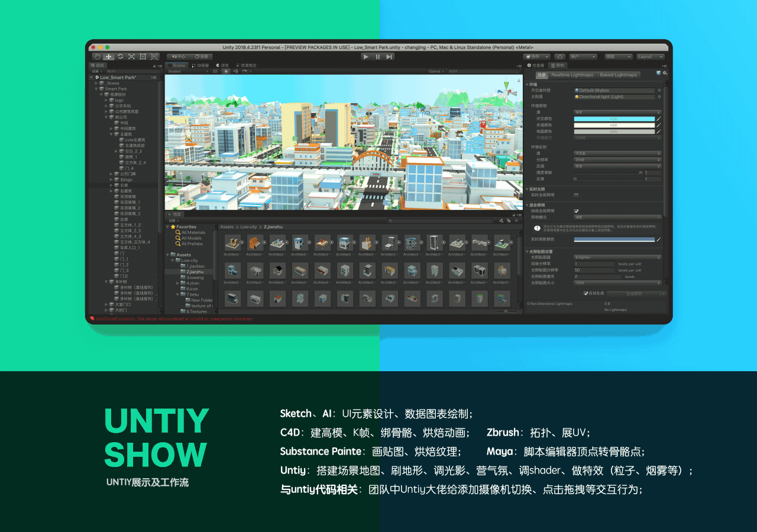757x532 pixels.
Task: Pick ground color with eyedropper icon
Action: (x=659, y=131)
